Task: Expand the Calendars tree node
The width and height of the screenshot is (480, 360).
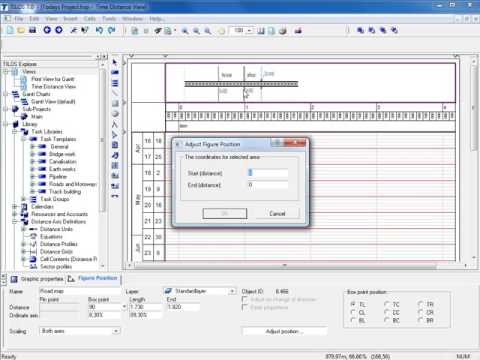Action: point(15,207)
